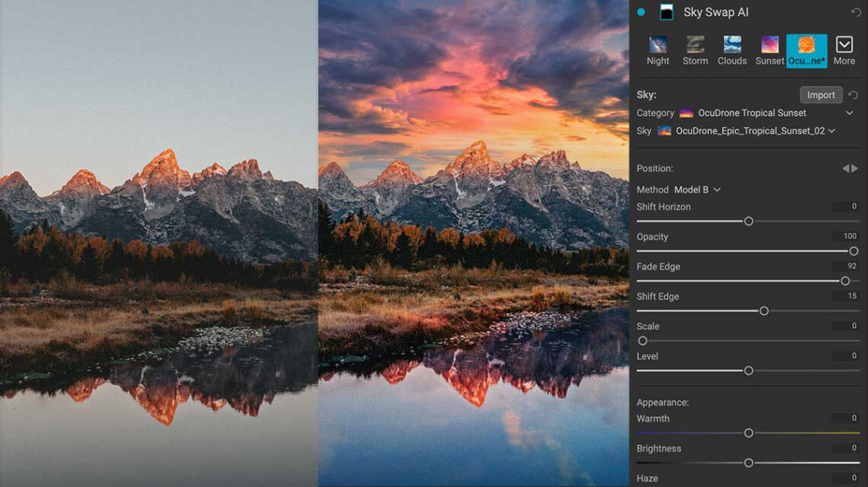Click the Shift Horizon value field
Image resolution: width=868 pixels, height=487 pixels.
click(x=845, y=206)
